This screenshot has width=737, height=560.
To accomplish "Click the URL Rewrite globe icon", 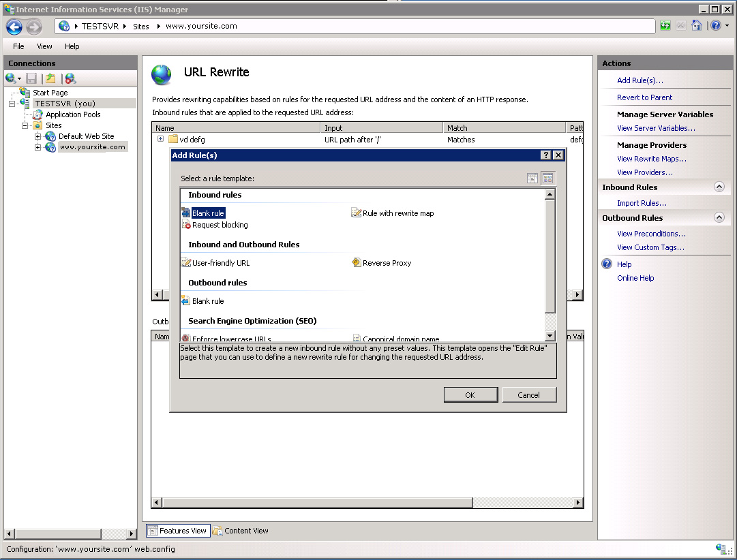I will click(x=161, y=75).
